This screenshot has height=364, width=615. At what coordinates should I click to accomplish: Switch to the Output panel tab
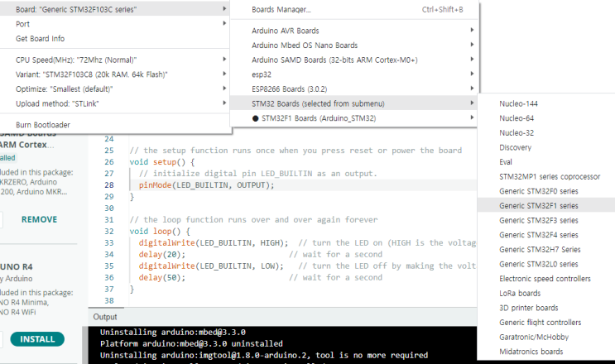pyautogui.click(x=105, y=317)
